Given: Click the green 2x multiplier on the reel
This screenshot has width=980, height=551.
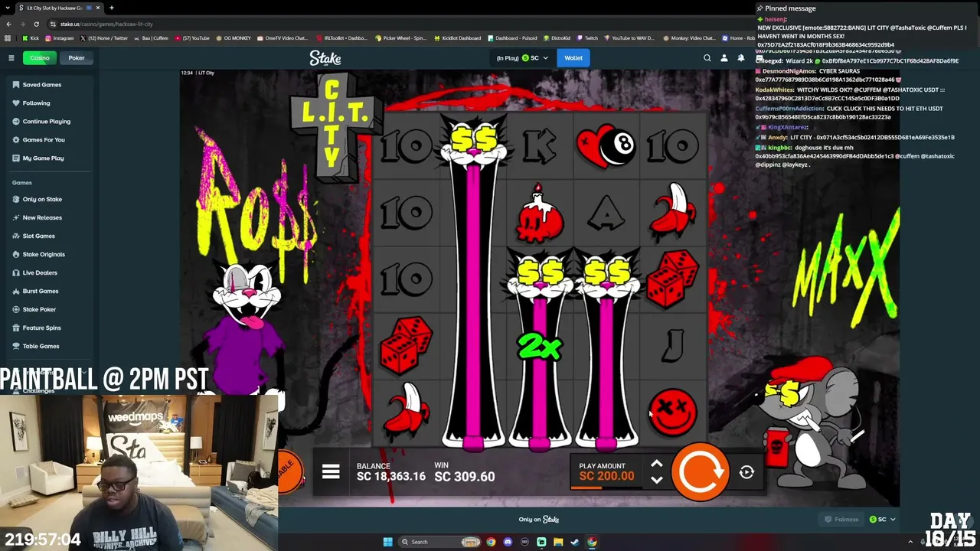Looking at the screenshot, I should coord(540,347).
